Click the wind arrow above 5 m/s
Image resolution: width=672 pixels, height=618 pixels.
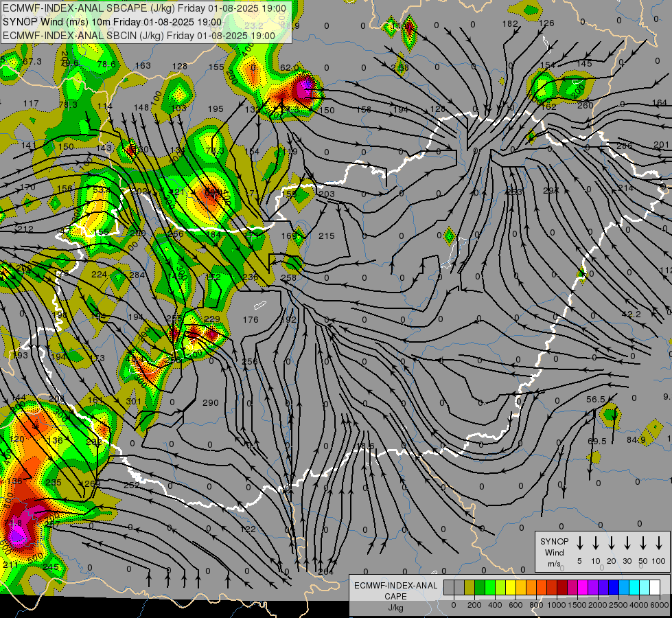click(579, 543)
